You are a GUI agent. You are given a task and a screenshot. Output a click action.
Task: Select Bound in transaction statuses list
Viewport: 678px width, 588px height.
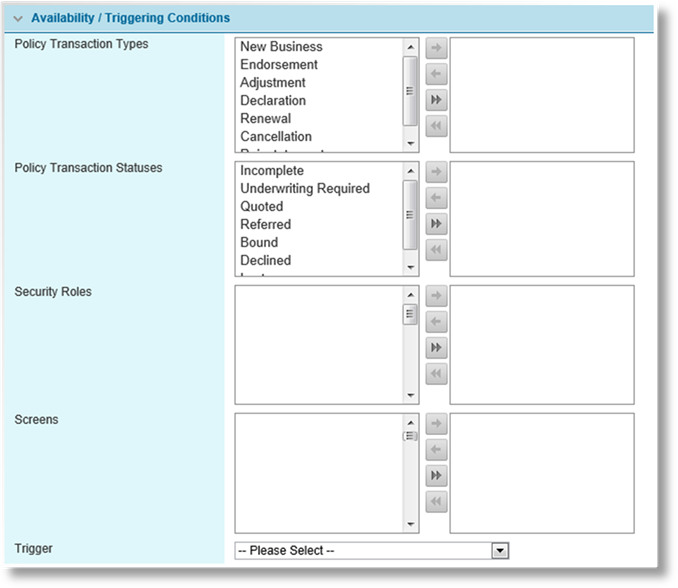[259, 243]
